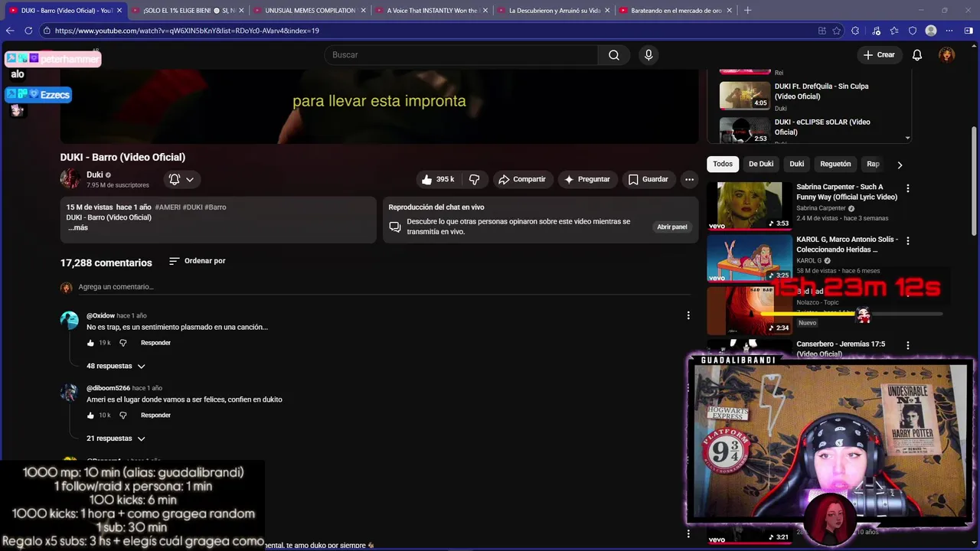Switch to ¡SOLO EL 1% ELIGE BIEN! tab
980x551 pixels.
(188, 11)
